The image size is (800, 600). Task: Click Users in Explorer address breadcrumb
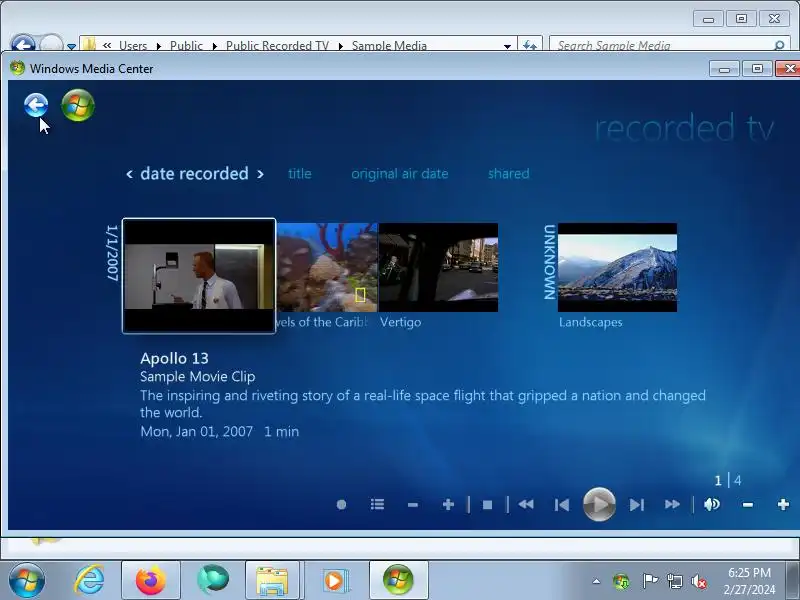point(133,45)
